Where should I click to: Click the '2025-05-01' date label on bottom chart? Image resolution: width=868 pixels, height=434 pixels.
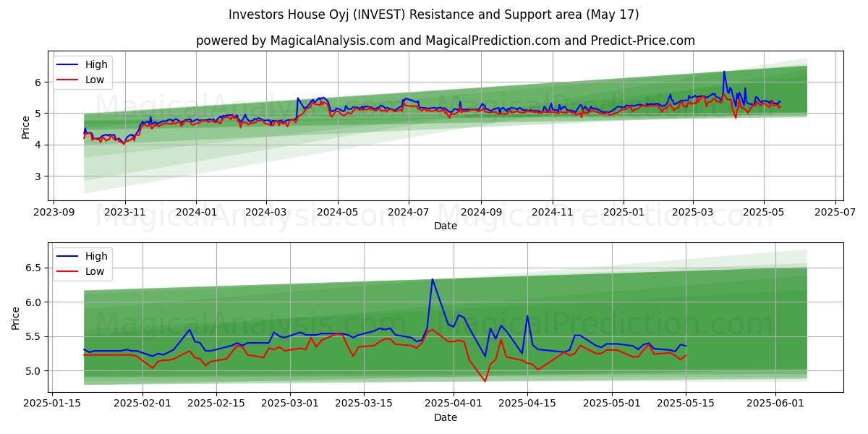pos(612,404)
